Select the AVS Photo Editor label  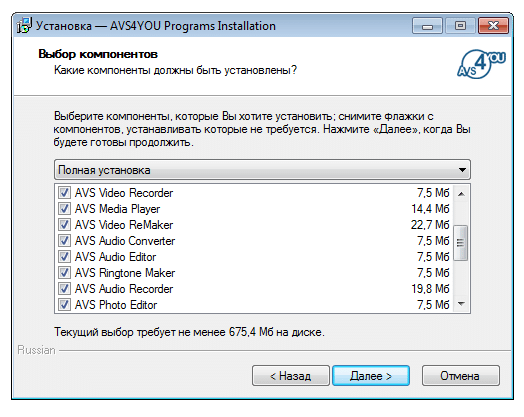coord(116,305)
